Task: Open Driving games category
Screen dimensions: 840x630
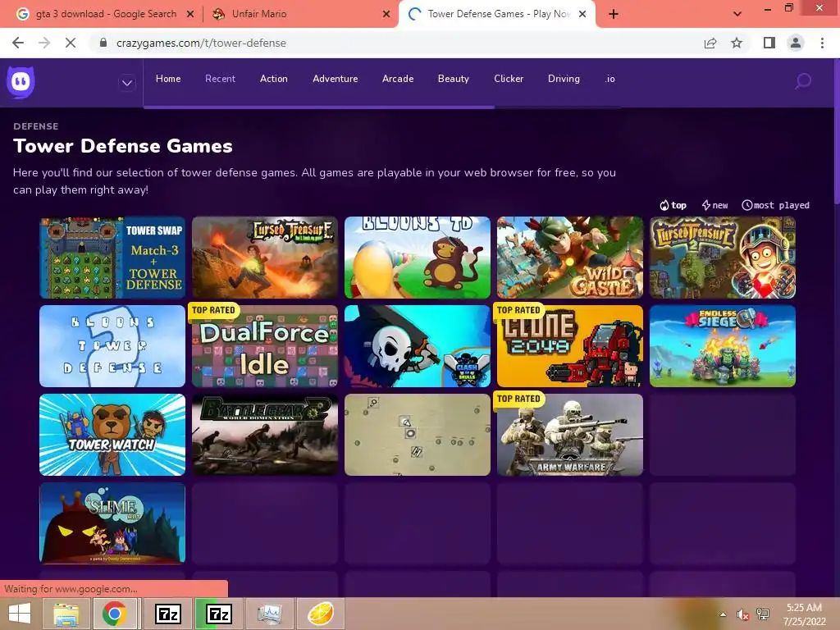Action: [x=564, y=79]
